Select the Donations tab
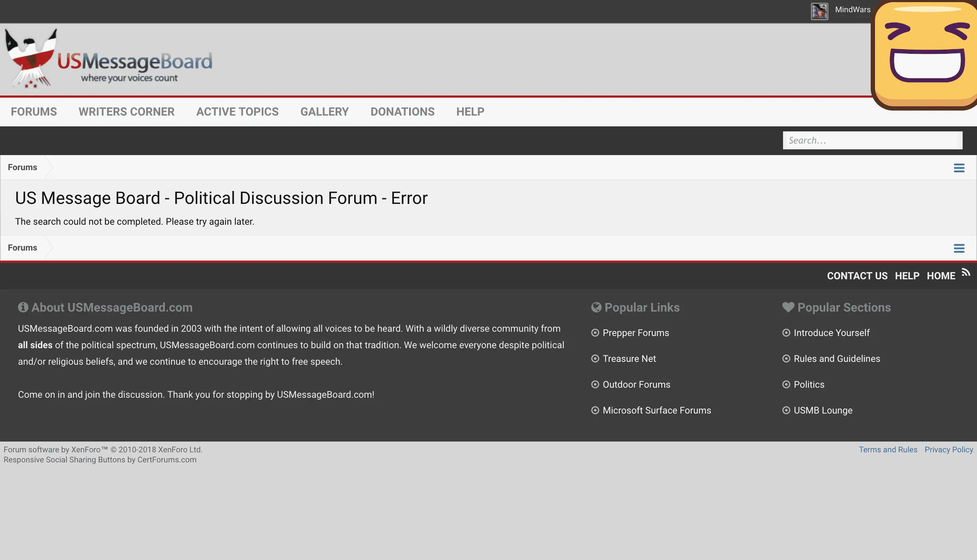This screenshot has height=560, width=977. 402,112
